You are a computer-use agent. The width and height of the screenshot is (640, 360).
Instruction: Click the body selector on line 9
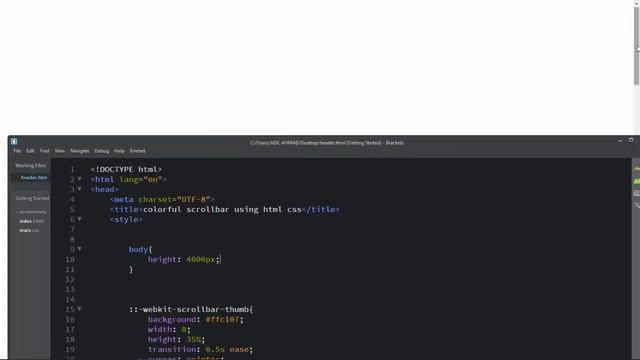(x=138, y=249)
